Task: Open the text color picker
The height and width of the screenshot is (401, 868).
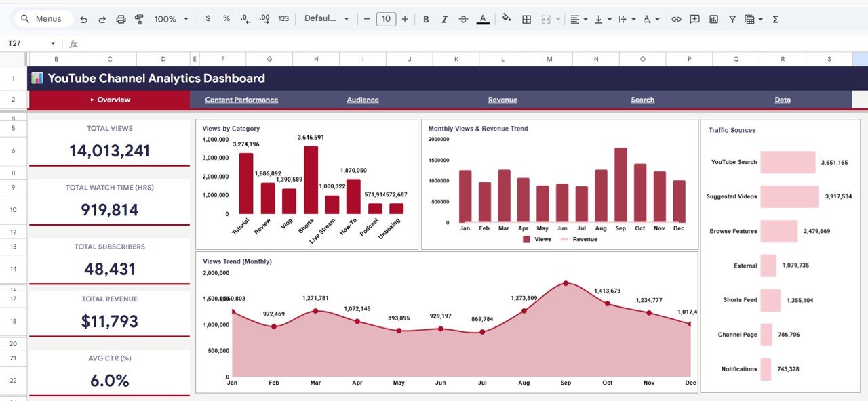Action: coord(483,19)
